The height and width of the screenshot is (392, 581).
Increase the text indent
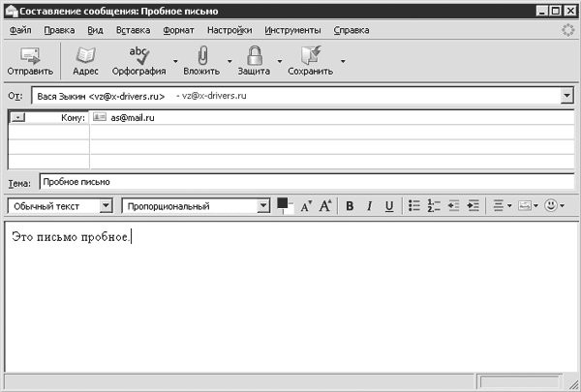(x=474, y=205)
